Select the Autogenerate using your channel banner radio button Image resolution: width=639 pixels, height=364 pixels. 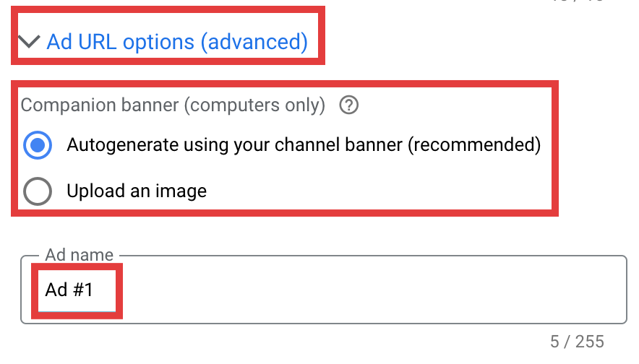38,145
